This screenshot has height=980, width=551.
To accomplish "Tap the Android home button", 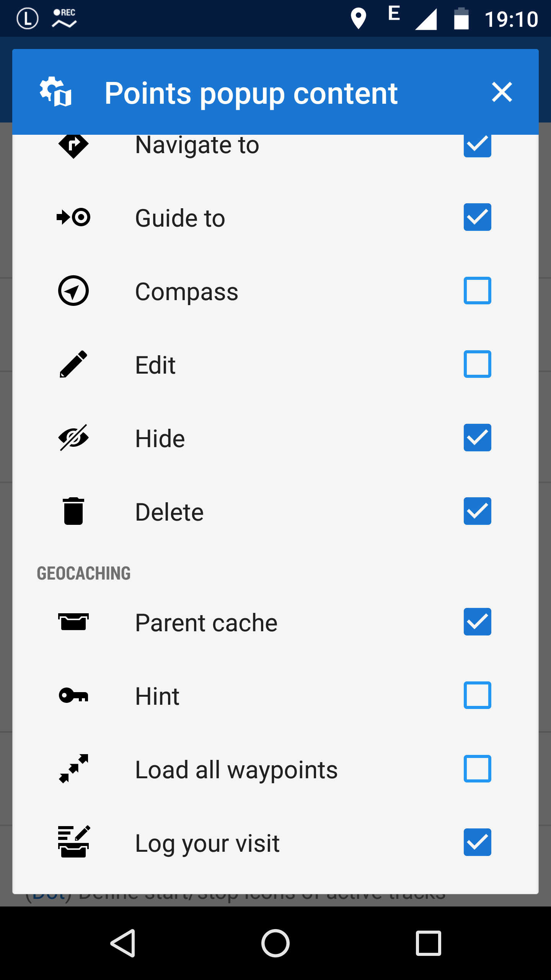I will (275, 943).
